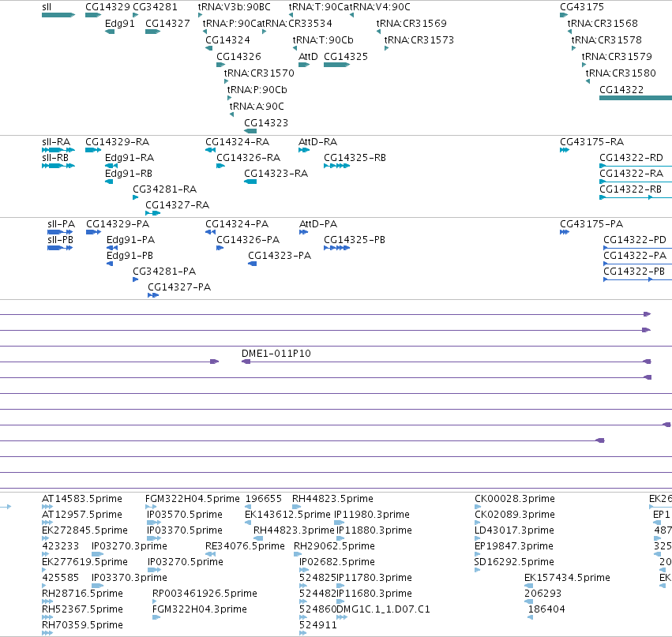Click transcript CG34281-RA
This screenshot has width=672, height=637.
point(136,197)
